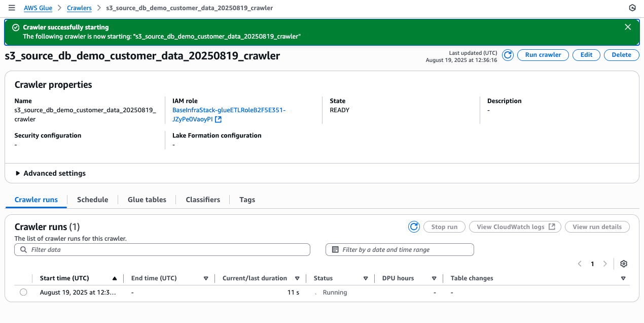Click the 11 s duration value
This screenshot has width=644, height=323.
point(293,293)
